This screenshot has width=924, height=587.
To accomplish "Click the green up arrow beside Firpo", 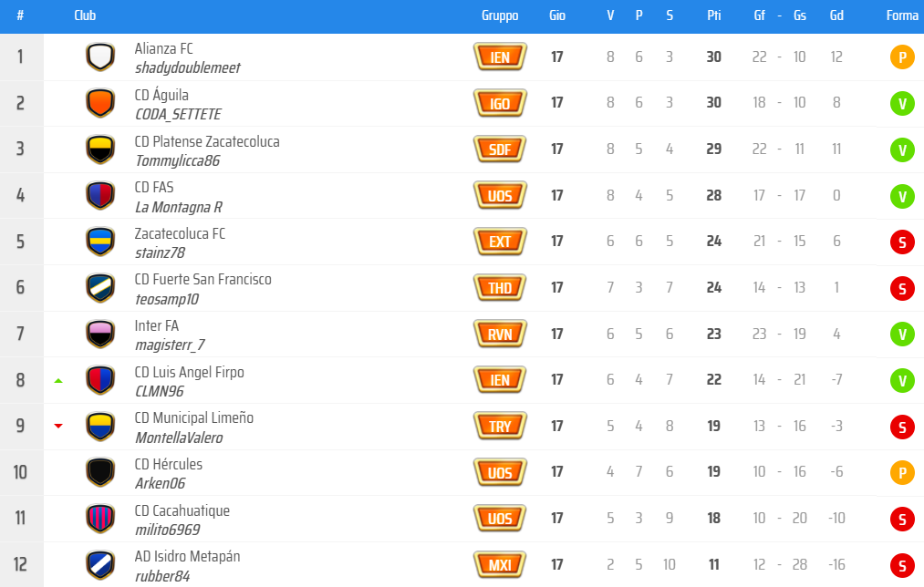I will (x=58, y=380).
